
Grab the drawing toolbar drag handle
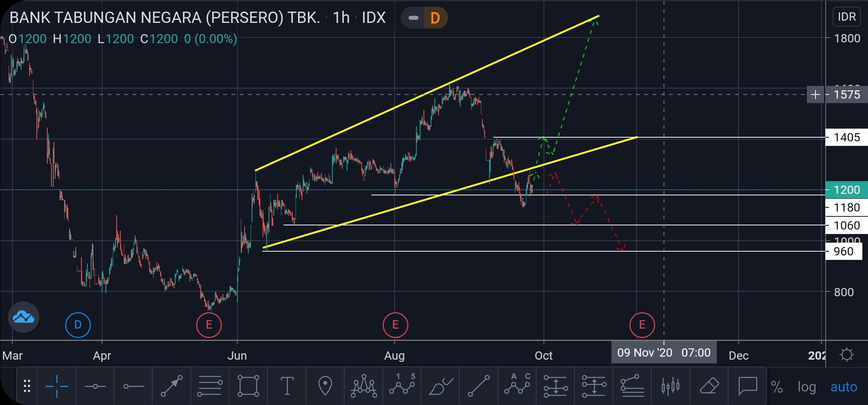pos(27,386)
